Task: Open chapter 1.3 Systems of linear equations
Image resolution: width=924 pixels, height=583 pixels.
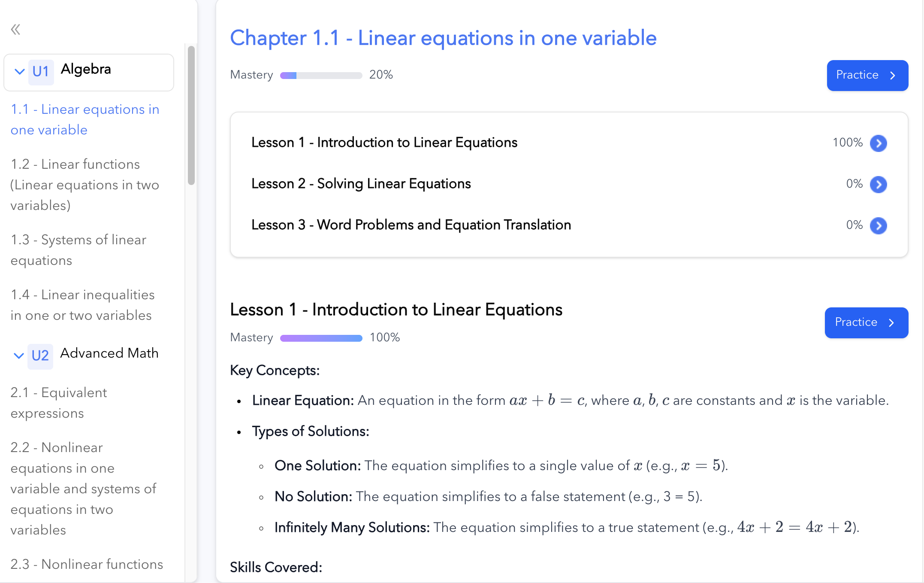Action: click(x=79, y=250)
